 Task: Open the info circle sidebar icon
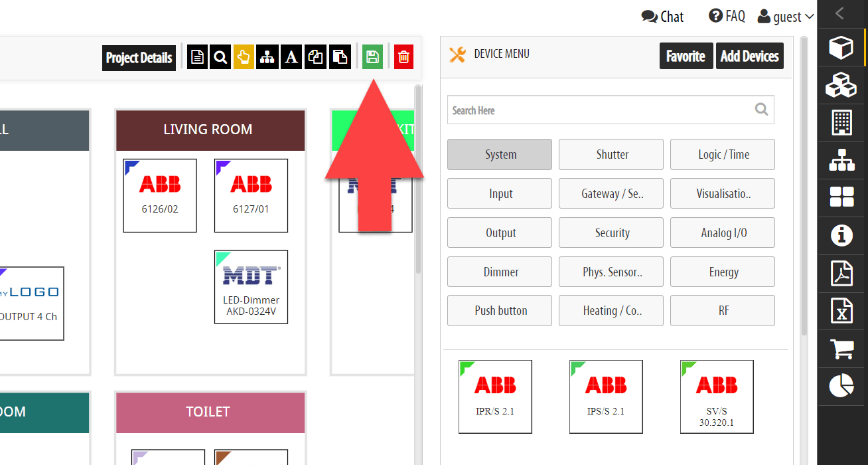click(841, 234)
